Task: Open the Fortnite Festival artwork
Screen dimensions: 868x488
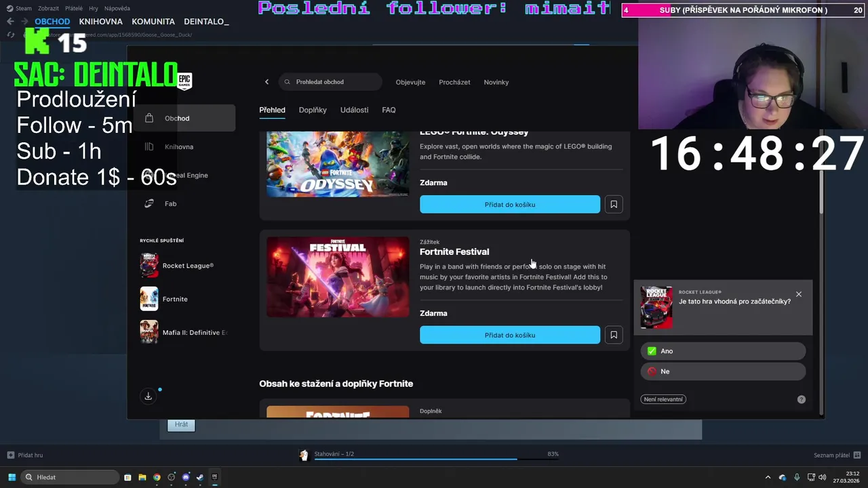Action: pyautogui.click(x=338, y=277)
